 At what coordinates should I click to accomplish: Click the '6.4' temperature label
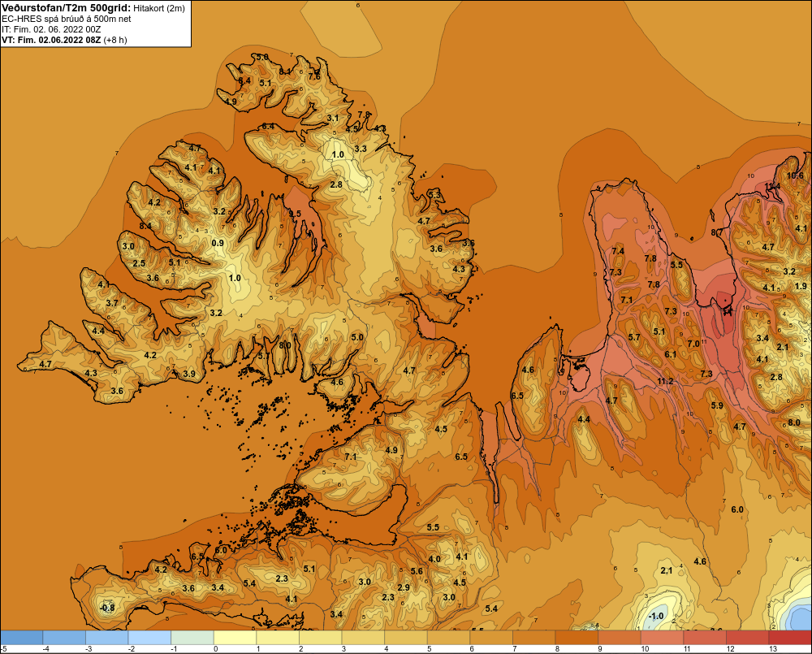(x=268, y=127)
